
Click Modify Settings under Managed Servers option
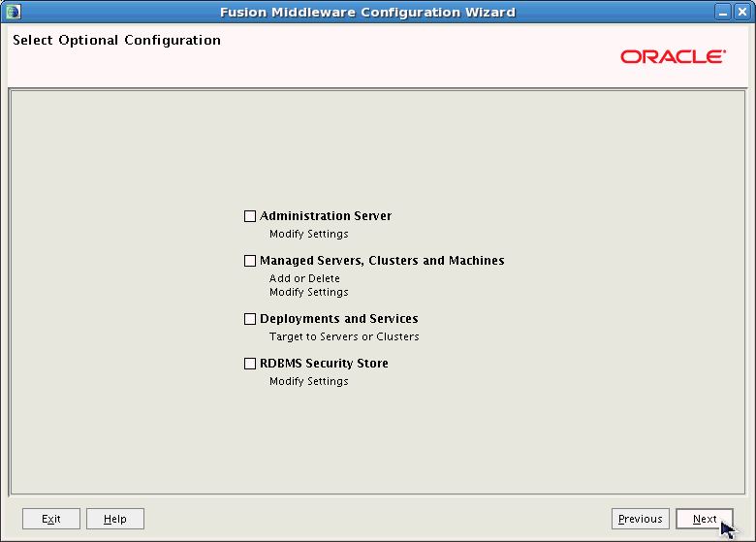308,292
